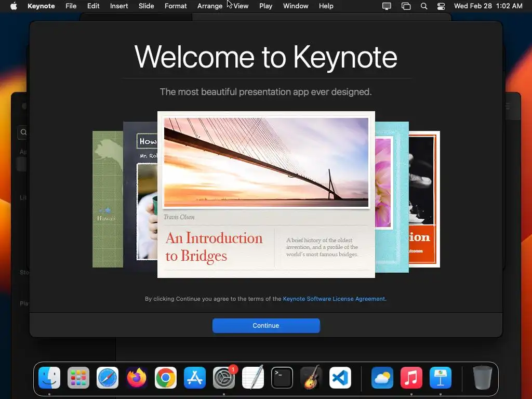This screenshot has height=399, width=532.
Task: Open the Window menu
Action: click(296, 6)
